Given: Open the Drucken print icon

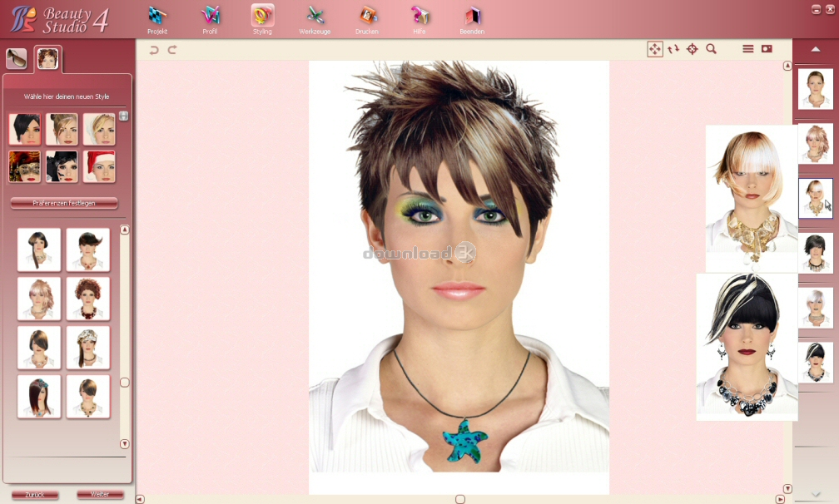Looking at the screenshot, I should [367, 17].
